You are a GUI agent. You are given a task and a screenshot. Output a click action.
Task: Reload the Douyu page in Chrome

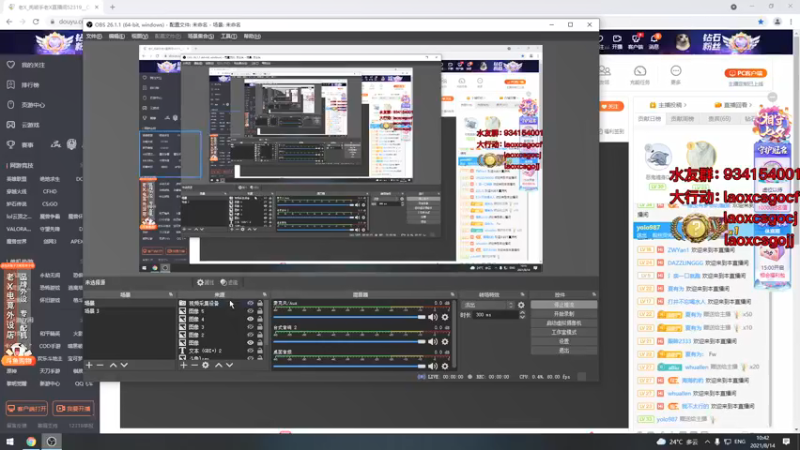[x=36, y=21]
